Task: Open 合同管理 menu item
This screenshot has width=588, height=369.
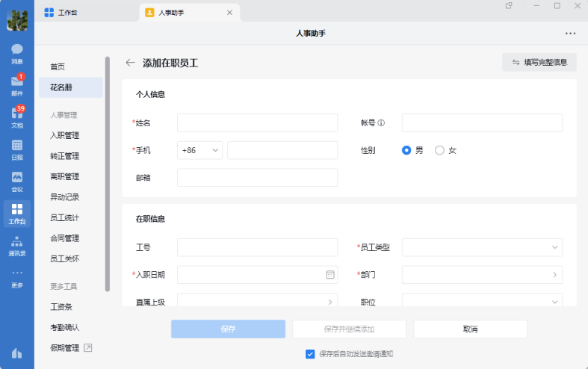Action: 65,238
